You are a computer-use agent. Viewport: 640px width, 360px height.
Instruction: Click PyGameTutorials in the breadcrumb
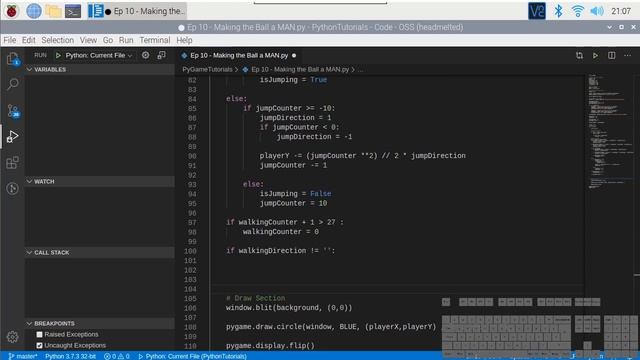207,69
